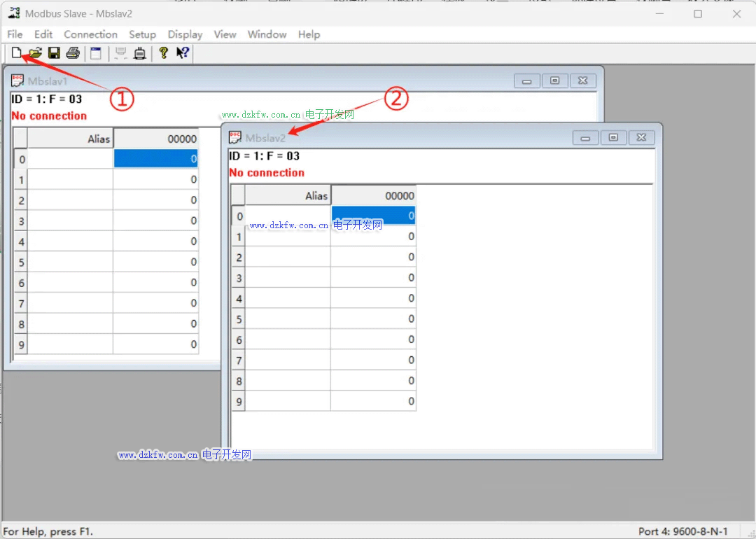Click Alias cell of row 2 in Mbslav1
The image size is (756, 539).
coord(71,200)
